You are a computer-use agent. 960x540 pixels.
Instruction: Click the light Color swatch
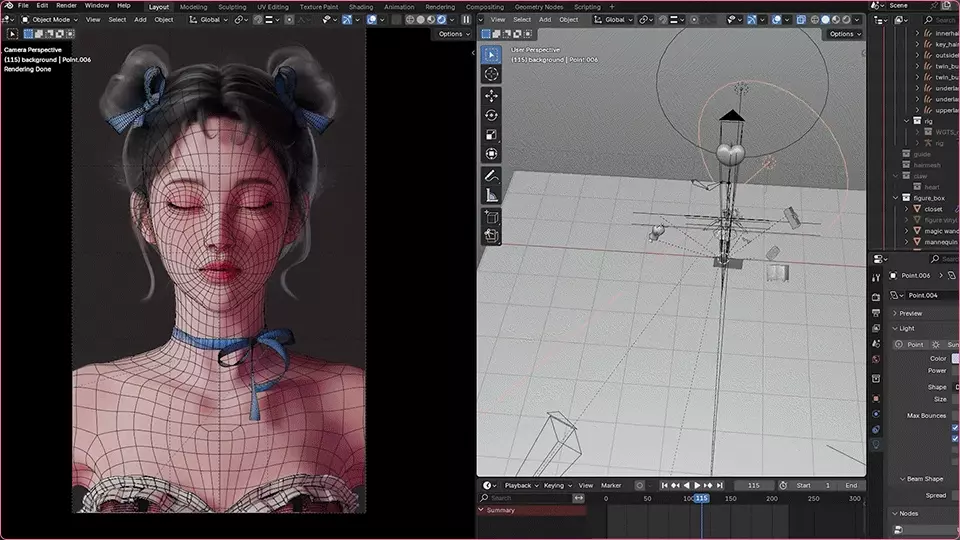coord(955,359)
